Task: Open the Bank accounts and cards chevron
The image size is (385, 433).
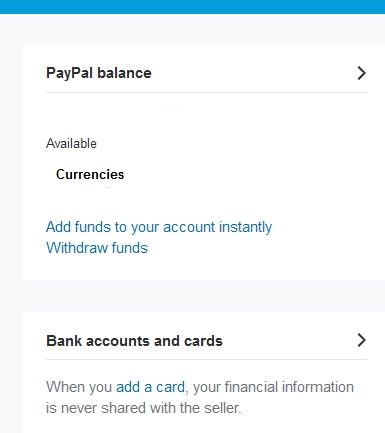Action: pyautogui.click(x=361, y=340)
